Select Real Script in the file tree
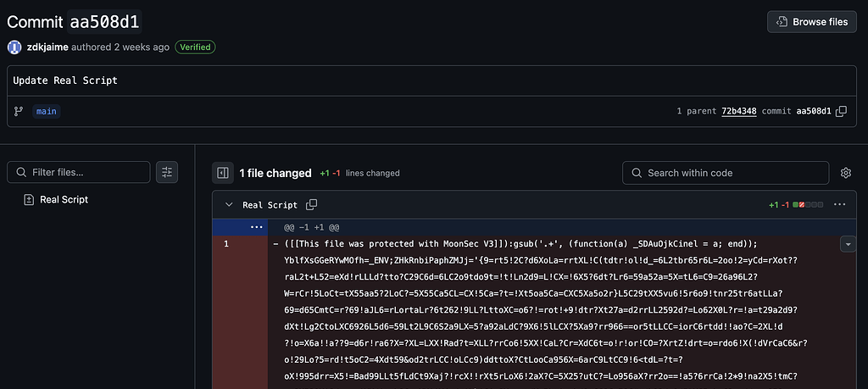Viewport: 868px width, 389px height. pos(64,200)
